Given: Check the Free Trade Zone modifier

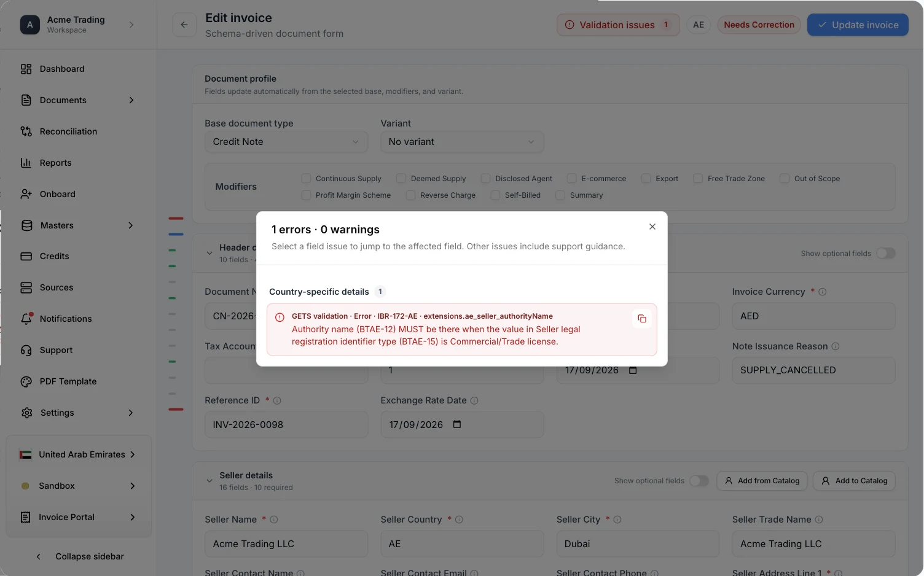Looking at the screenshot, I should (x=698, y=178).
